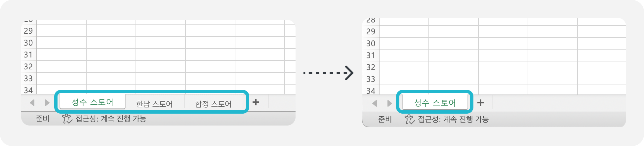The height and width of the screenshot is (146, 644).
Task: Click previous sheet arrow in left screenshot
Action: (x=32, y=103)
